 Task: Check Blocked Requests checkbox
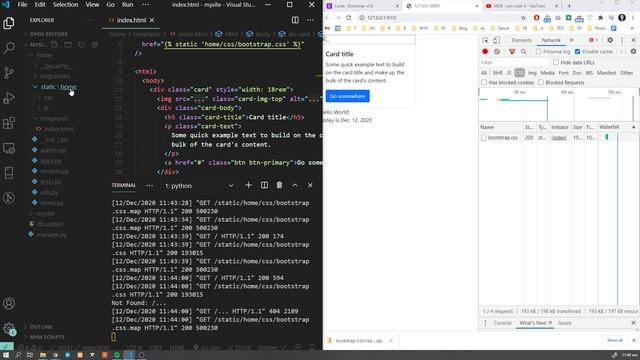click(541, 82)
